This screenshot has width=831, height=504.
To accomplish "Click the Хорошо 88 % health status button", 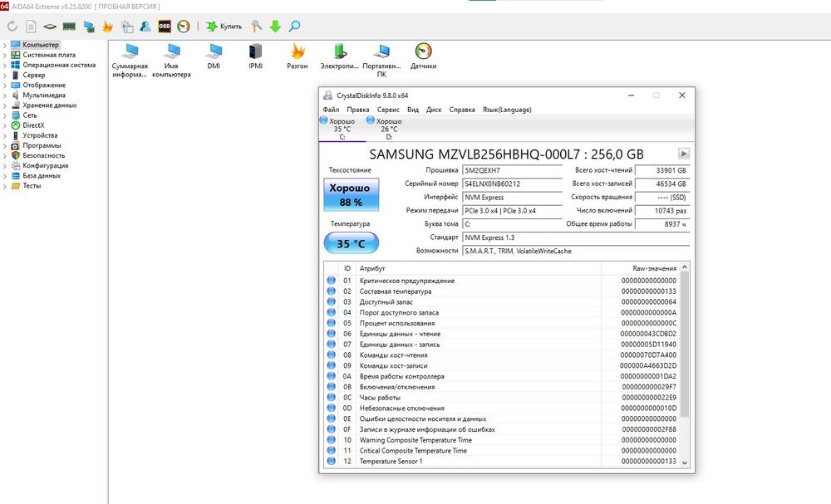I will click(352, 195).
